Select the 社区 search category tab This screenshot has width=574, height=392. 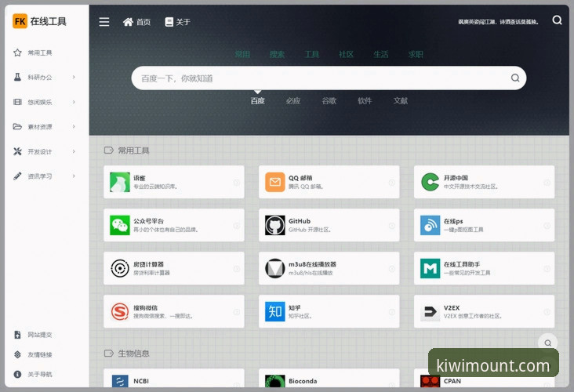(x=346, y=54)
